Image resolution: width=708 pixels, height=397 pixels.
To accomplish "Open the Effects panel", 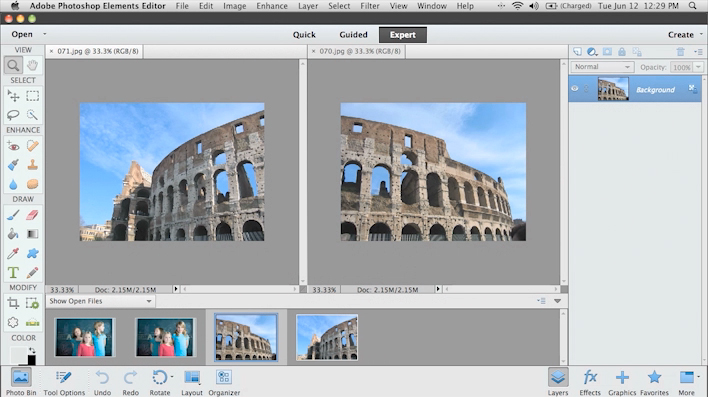I will click(590, 382).
